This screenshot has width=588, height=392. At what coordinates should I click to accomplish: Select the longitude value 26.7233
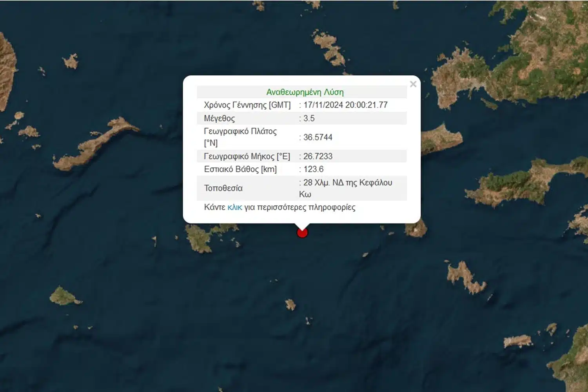pyautogui.click(x=318, y=156)
